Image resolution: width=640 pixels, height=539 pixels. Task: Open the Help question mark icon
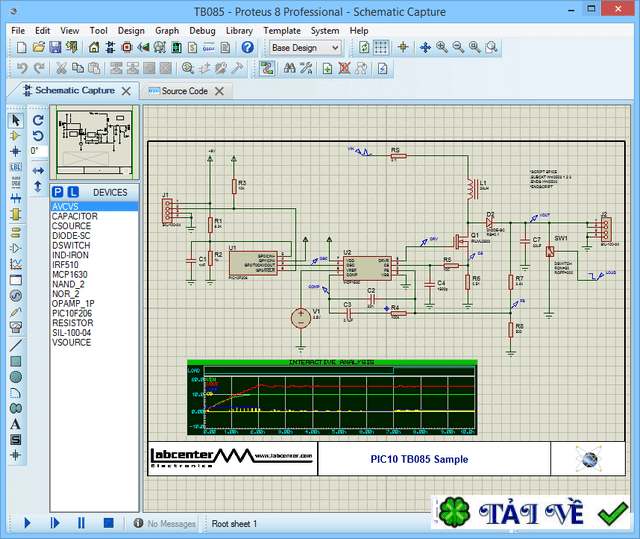click(x=247, y=47)
